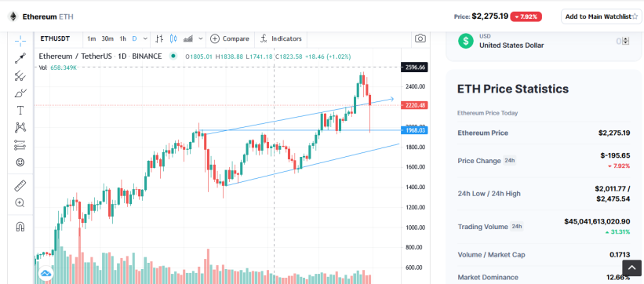Toggle the candlestick chart style
644x284 pixels.
173,38
